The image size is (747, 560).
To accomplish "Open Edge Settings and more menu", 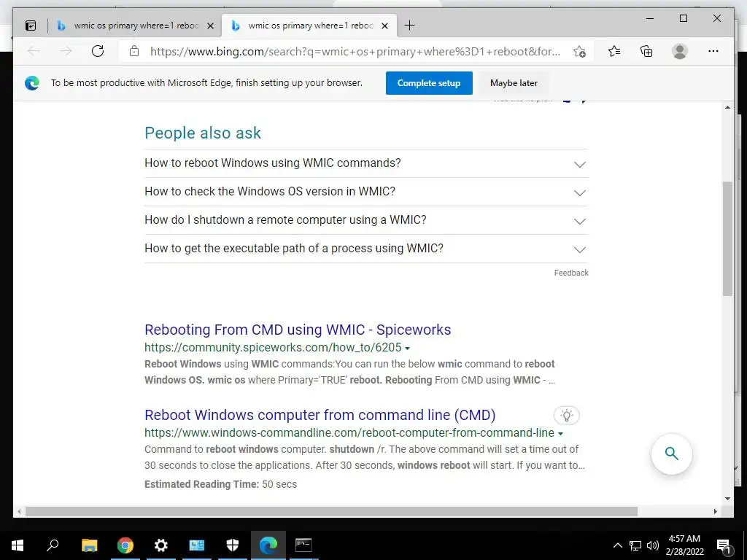I will coord(713,51).
